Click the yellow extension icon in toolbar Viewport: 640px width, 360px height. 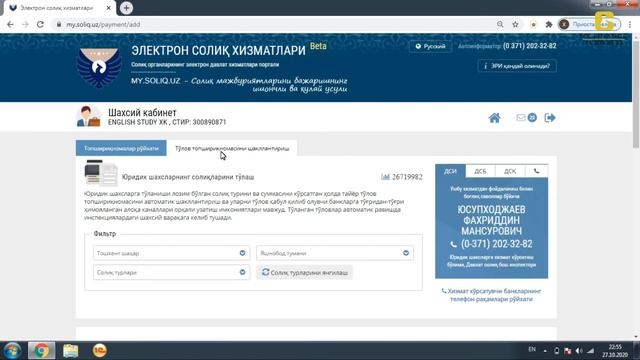click(533, 24)
